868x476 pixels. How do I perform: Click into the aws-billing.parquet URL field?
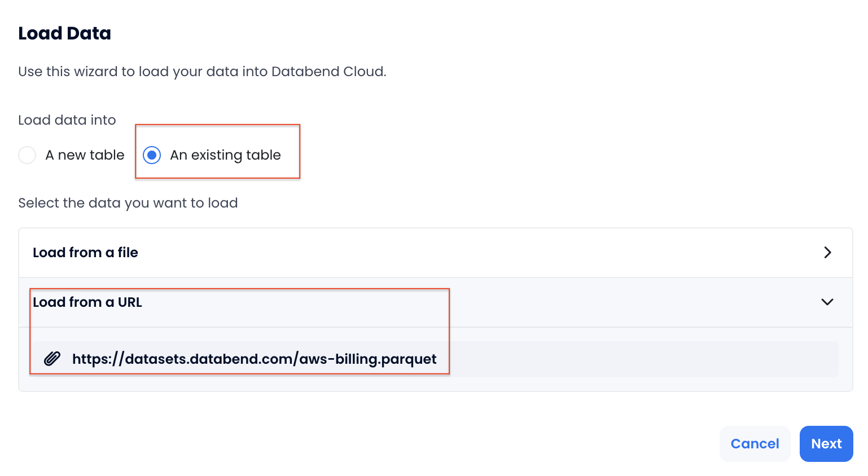click(435, 359)
